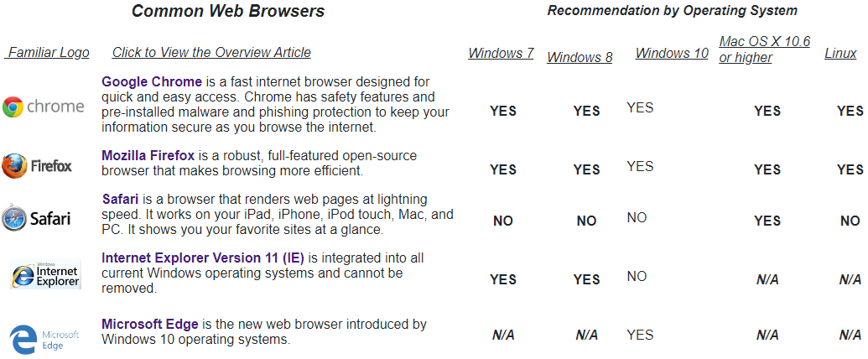
Task: Click the Microsoft Edge logo
Action: pyautogui.click(x=44, y=340)
